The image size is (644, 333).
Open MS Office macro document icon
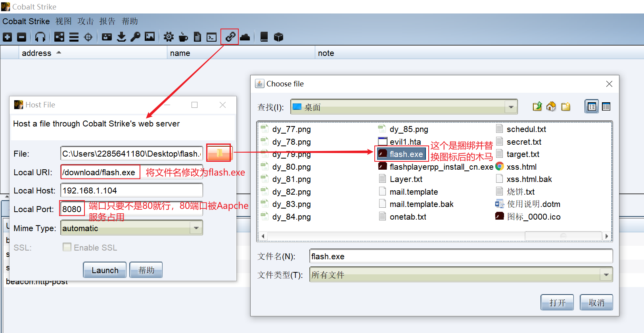tap(197, 37)
